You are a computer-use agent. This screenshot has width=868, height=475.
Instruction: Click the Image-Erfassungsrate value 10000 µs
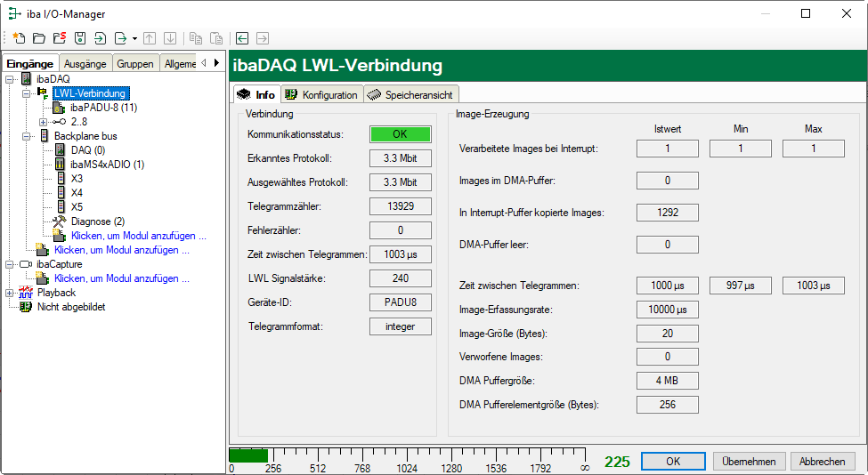click(x=668, y=310)
